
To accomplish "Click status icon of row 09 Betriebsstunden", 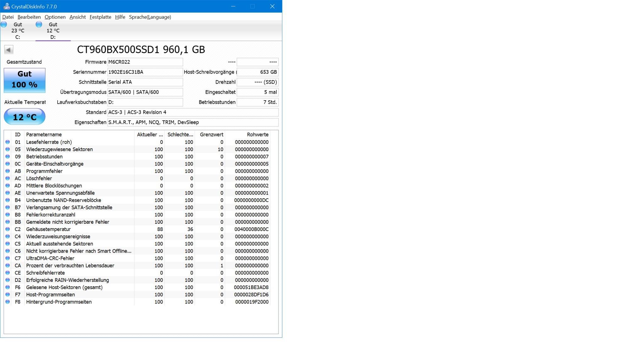I will (x=8, y=156).
